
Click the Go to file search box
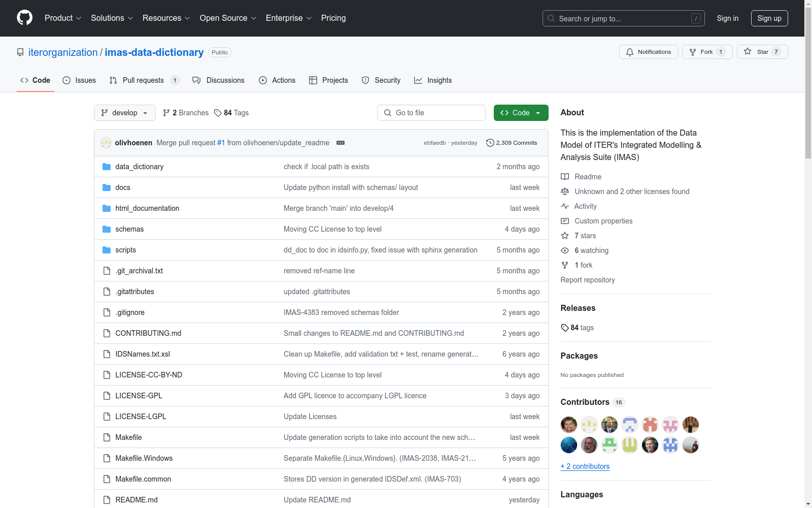click(x=431, y=113)
